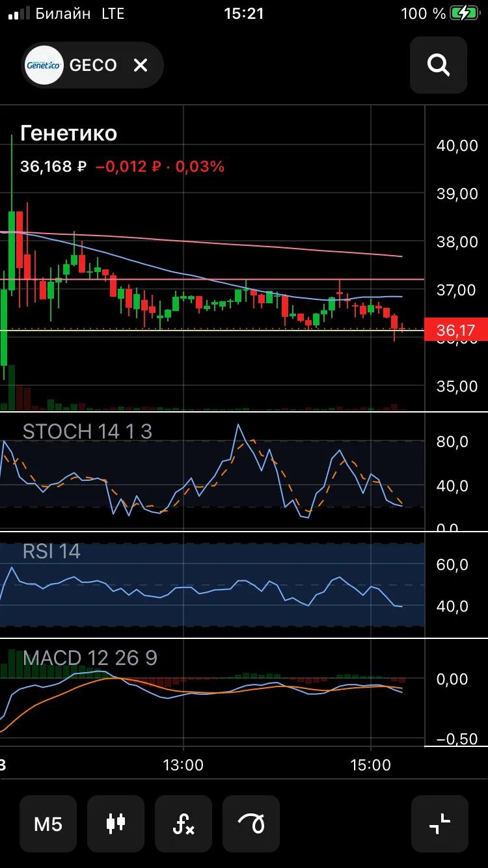Tap the 40,00 price axis label
Viewport: 488px width, 868px height.
[x=457, y=146]
